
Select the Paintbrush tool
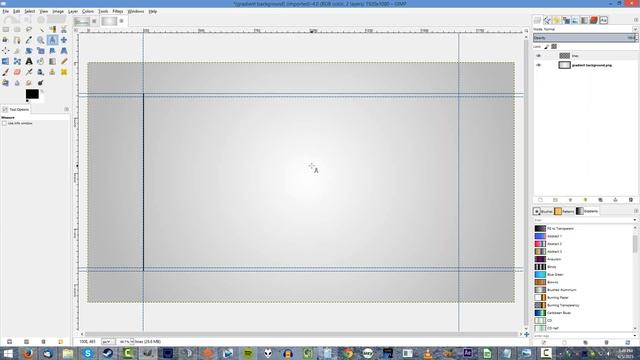tap(6, 72)
